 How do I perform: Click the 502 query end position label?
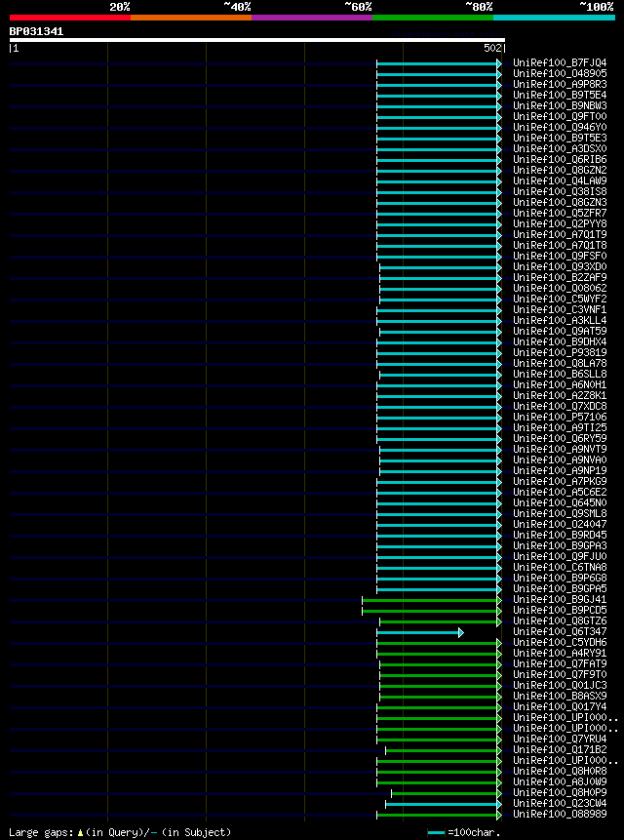point(492,49)
